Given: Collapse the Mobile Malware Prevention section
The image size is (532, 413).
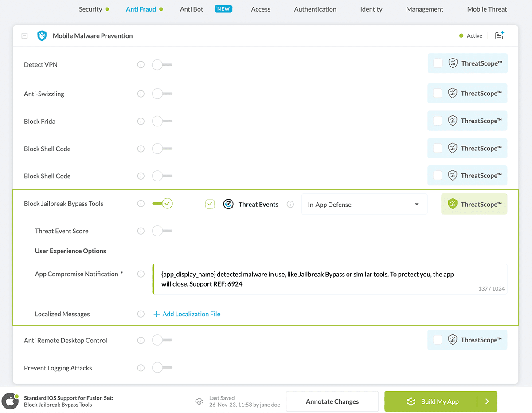Looking at the screenshot, I should (25, 36).
